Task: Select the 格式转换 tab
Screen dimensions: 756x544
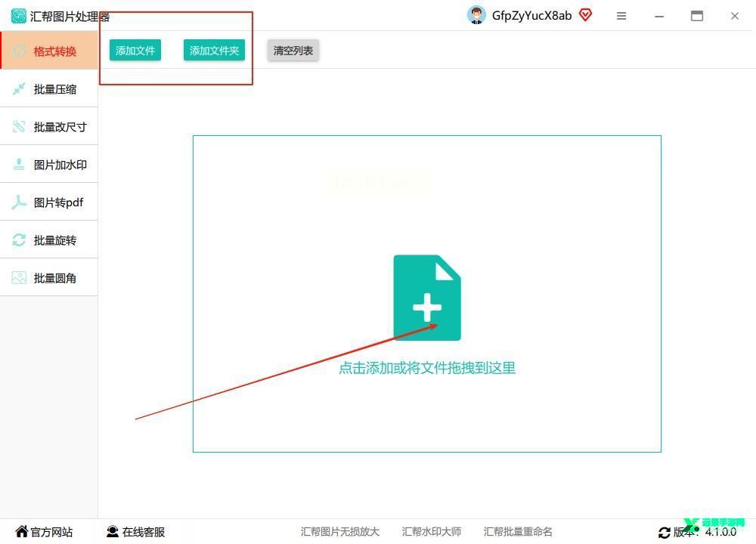Action: click(49, 51)
